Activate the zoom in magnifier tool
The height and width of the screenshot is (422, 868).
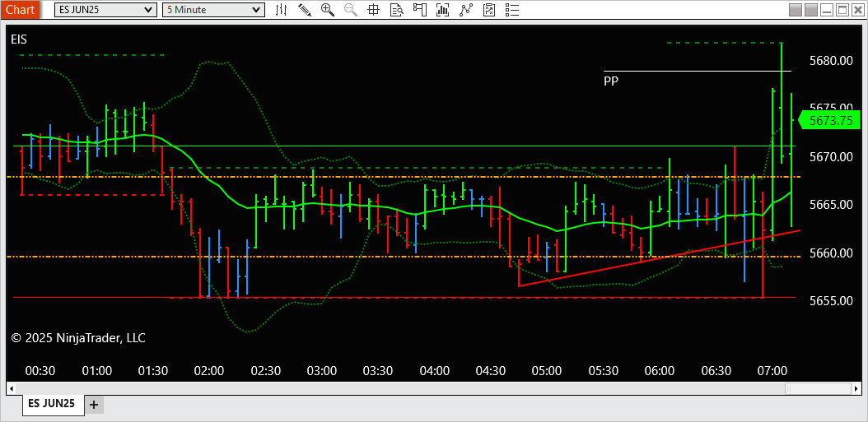[x=328, y=9]
